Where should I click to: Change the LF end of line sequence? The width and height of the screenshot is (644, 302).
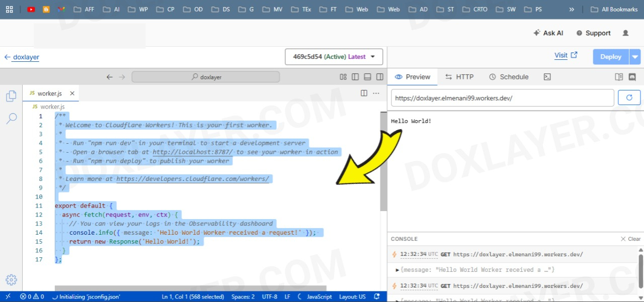[x=287, y=296]
